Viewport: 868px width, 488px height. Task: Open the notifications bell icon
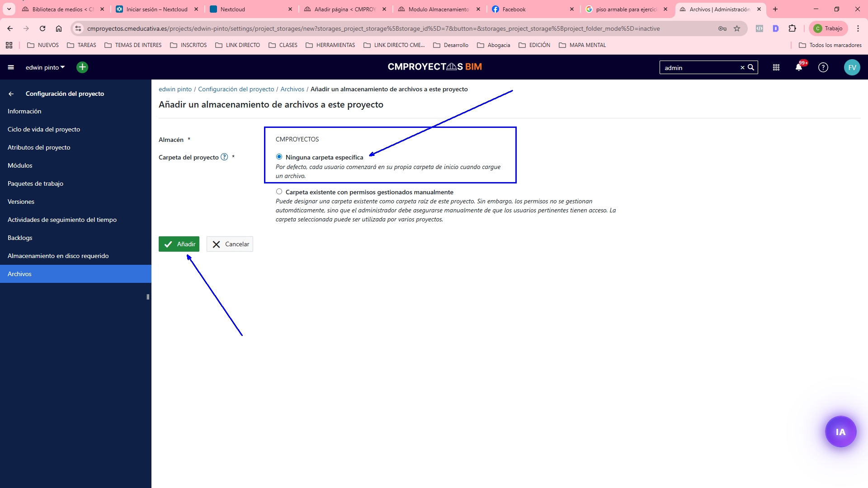[x=799, y=67]
